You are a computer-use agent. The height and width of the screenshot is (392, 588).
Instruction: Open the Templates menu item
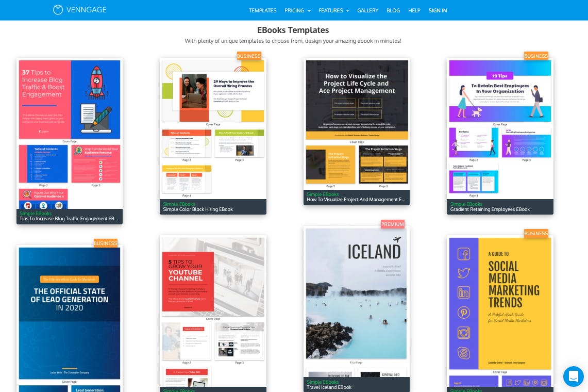coord(262,10)
